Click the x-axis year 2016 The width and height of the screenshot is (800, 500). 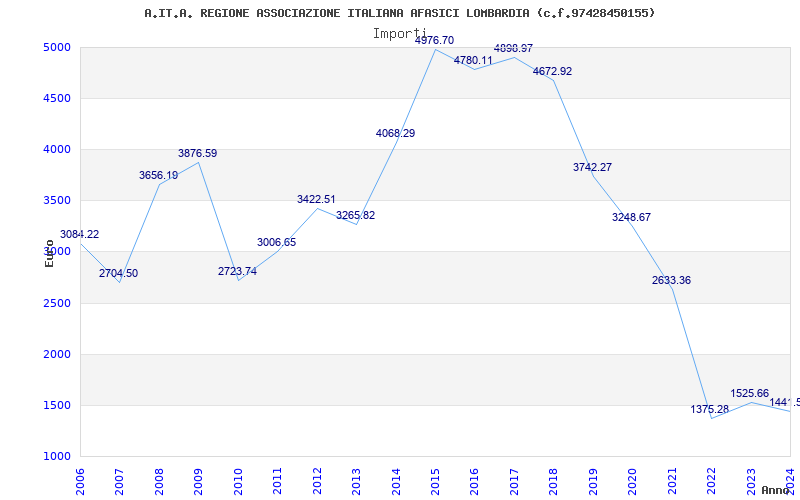[474, 481]
